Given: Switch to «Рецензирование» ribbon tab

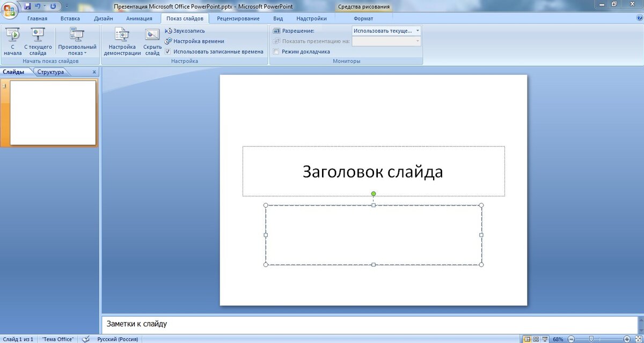Looking at the screenshot, I should tap(238, 18).
